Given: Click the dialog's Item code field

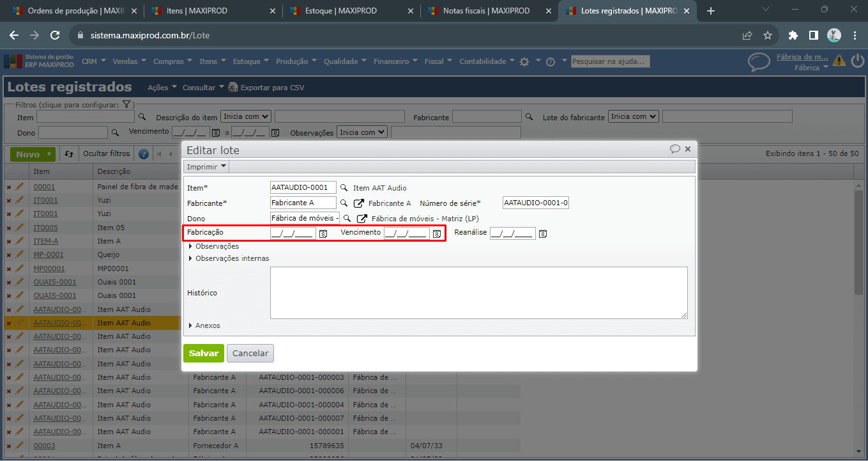Looking at the screenshot, I should [x=303, y=187].
